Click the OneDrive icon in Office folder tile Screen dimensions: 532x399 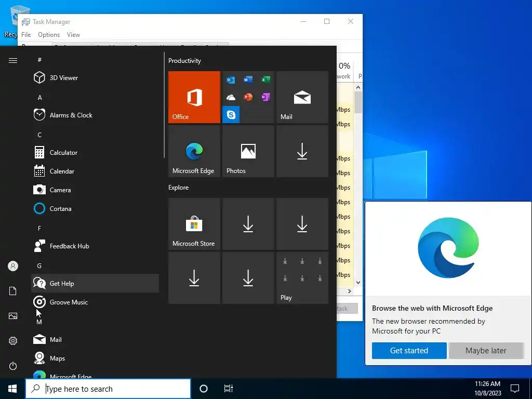[231, 97]
